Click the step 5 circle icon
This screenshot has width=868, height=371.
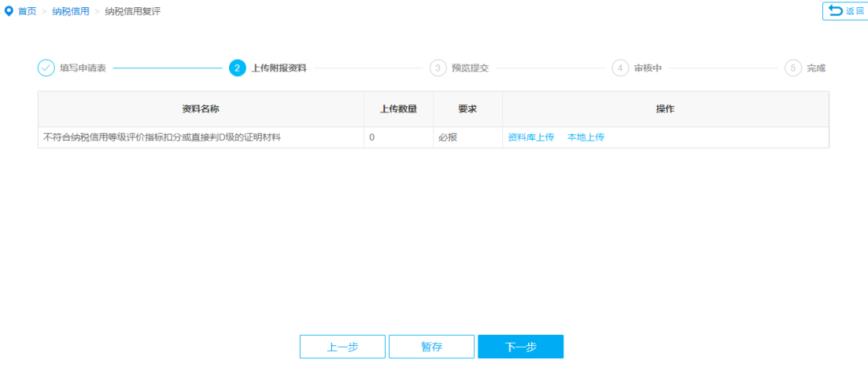[x=793, y=68]
